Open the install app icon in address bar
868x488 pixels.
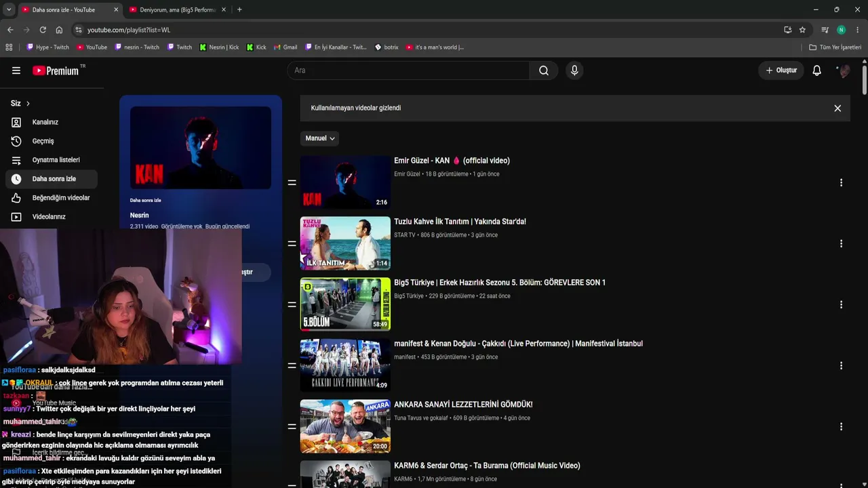tap(787, 30)
